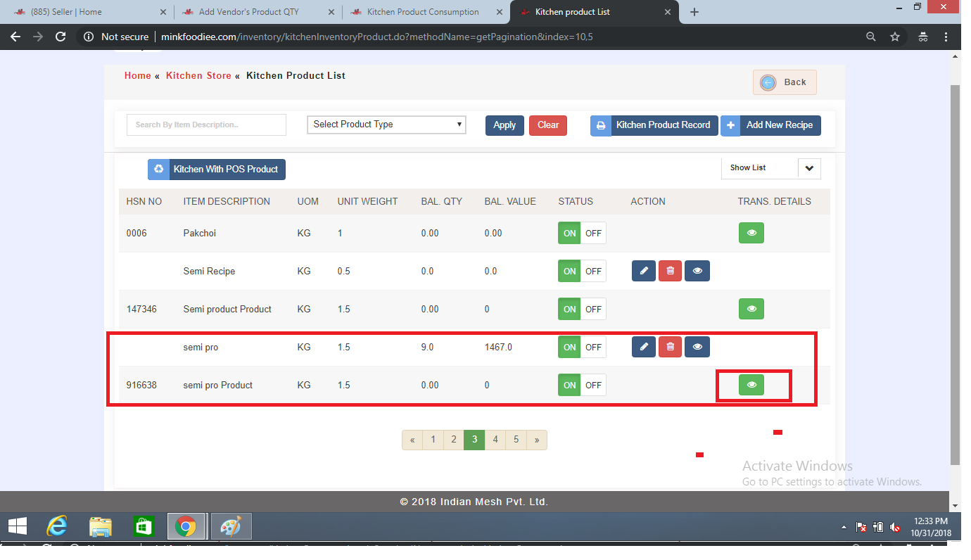The width and height of the screenshot is (971, 560).
Task: Expand the Show List dropdown arrow
Action: (x=809, y=168)
